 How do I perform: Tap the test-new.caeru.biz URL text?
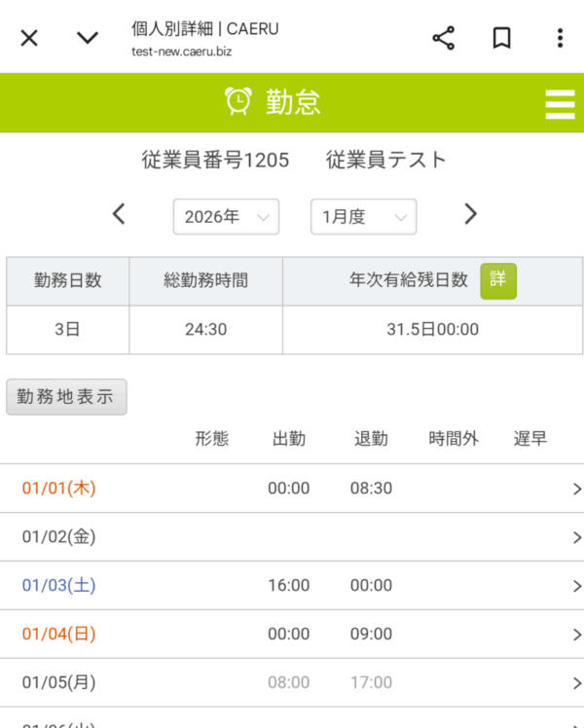pyautogui.click(x=181, y=52)
